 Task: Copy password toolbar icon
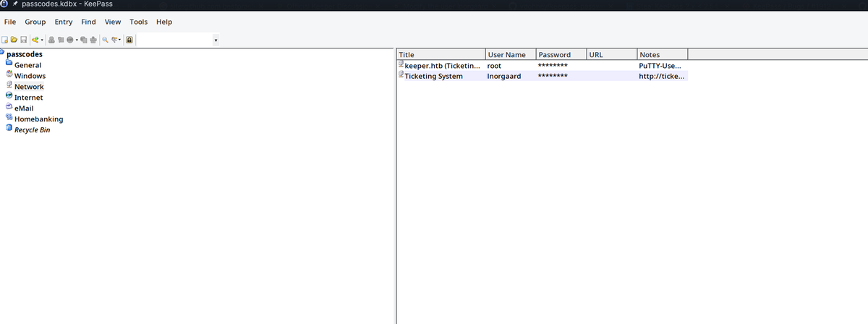click(61, 40)
